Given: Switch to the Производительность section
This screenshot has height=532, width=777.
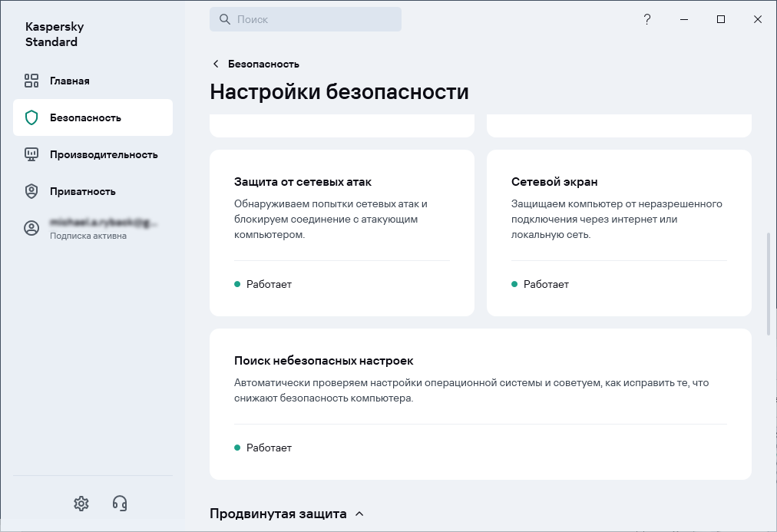Looking at the screenshot, I should tap(104, 154).
